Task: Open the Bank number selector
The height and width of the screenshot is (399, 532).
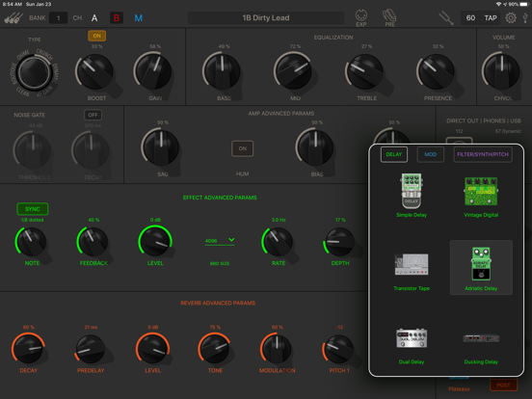Action: tap(58, 18)
